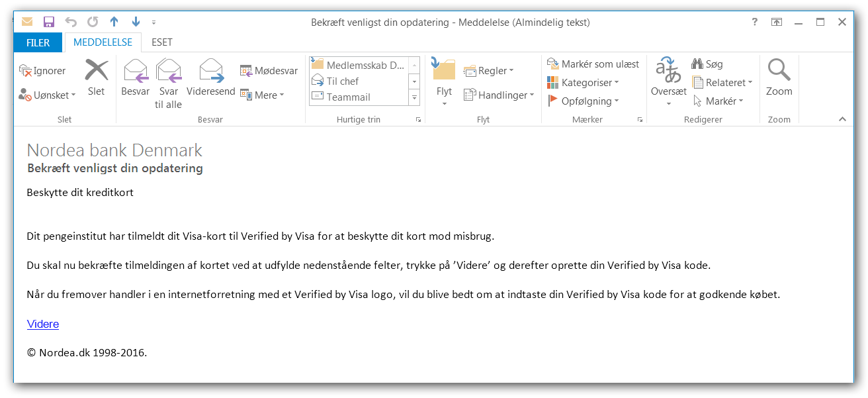Select quick step Medlemsskab D...

(x=358, y=65)
